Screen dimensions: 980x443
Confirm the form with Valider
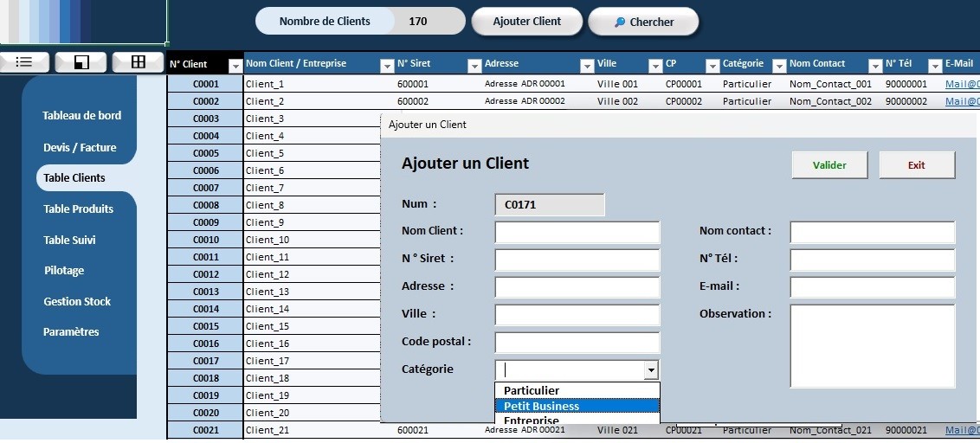tap(829, 165)
